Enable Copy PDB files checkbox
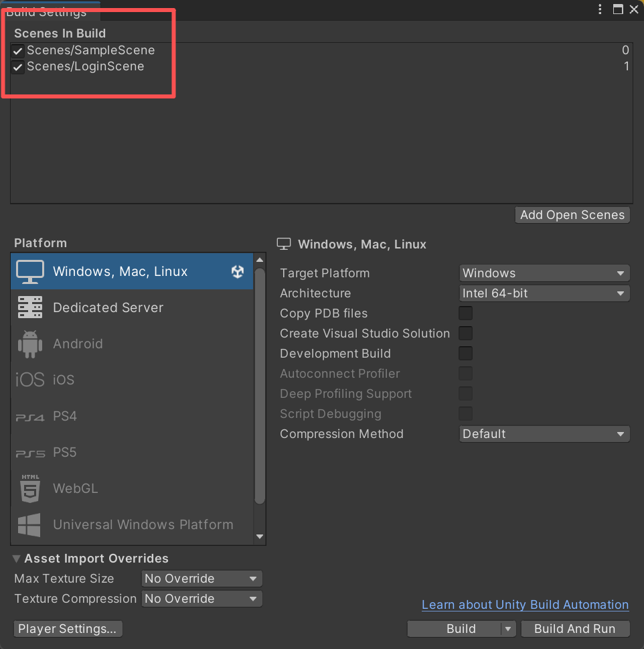644x649 pixels. (x=465, y=313)
